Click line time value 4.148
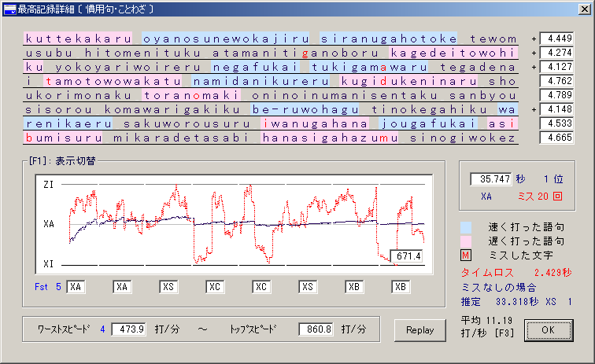This screenshot has height=364, width=595. 556,109
